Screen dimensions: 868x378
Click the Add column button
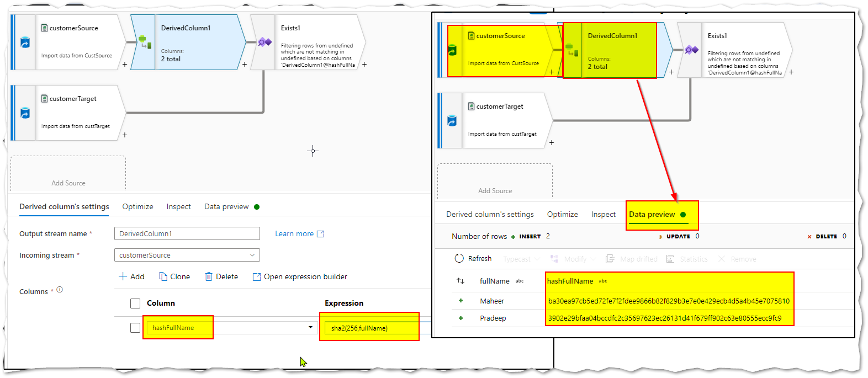131,277
